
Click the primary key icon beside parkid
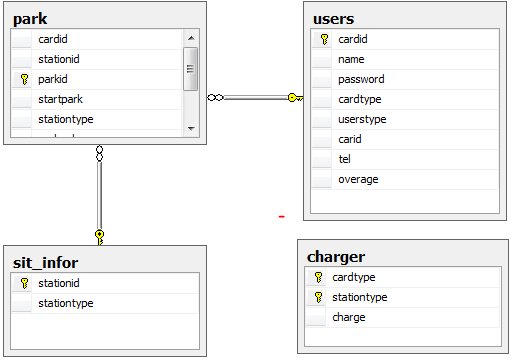24,79
